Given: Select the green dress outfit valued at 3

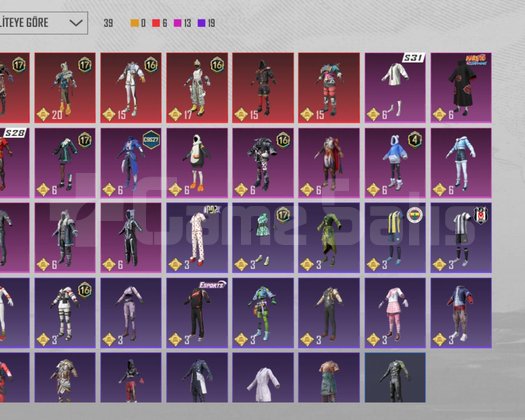Looking at the screenshot, I should click(x=329, y=237).
